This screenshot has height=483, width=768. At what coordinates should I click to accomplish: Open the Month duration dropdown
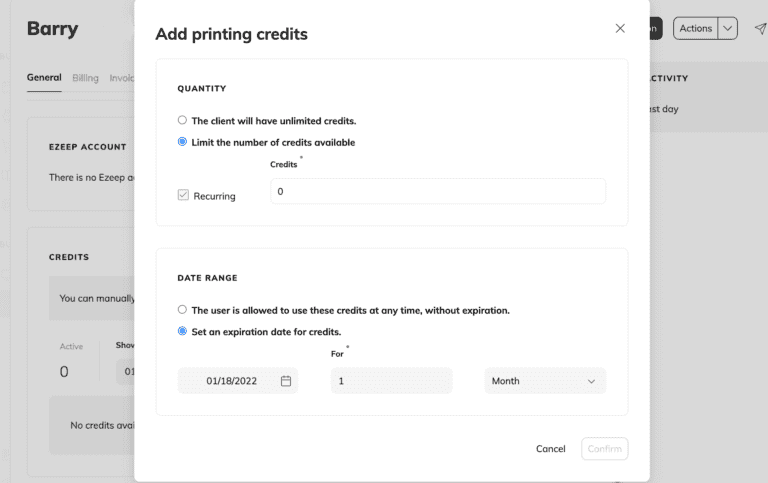[545, 381]
